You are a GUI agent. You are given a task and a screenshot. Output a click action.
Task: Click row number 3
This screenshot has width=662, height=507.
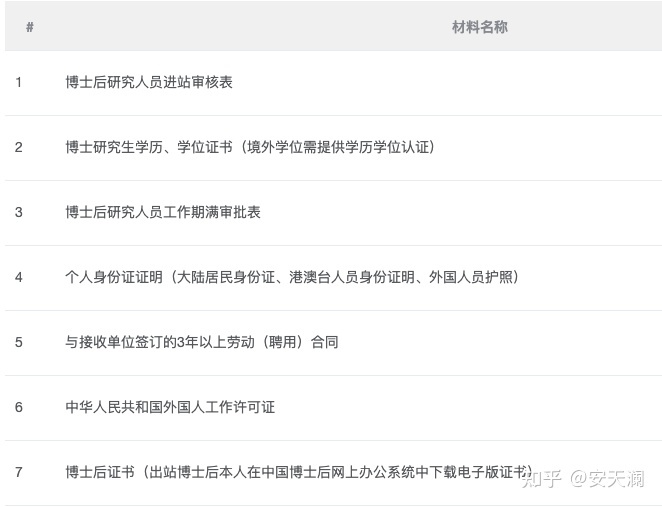point(19,212)
